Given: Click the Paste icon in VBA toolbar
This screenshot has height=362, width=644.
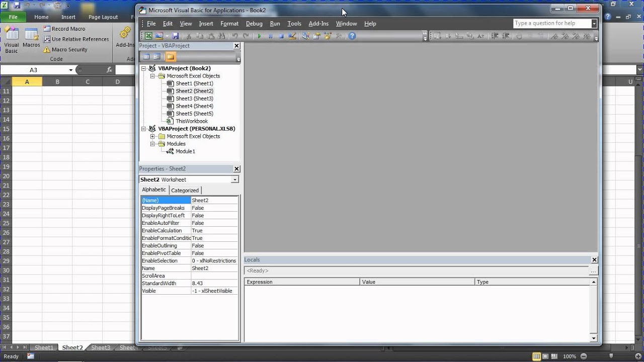Looking at the screenshot, I should tap(210, 36).
